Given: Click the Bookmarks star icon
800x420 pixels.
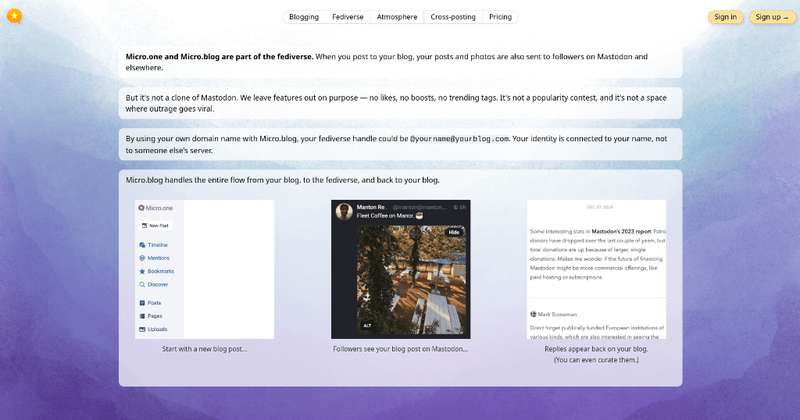Looking at the screenshot, I should coord(142,271).
